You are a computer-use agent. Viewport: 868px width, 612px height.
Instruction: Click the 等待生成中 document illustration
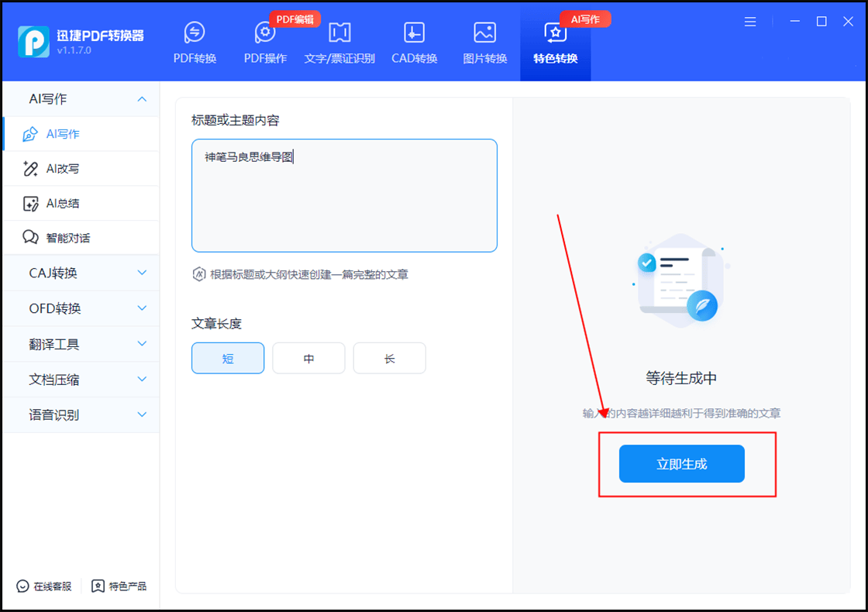[x=681, y=280]
